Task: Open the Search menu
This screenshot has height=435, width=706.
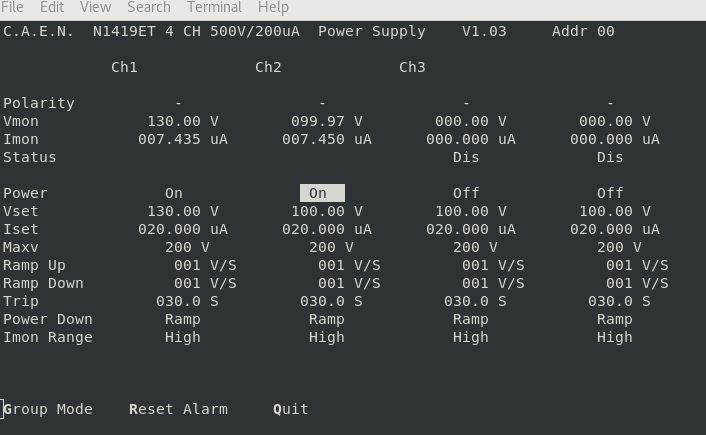Action: (148, 7)
